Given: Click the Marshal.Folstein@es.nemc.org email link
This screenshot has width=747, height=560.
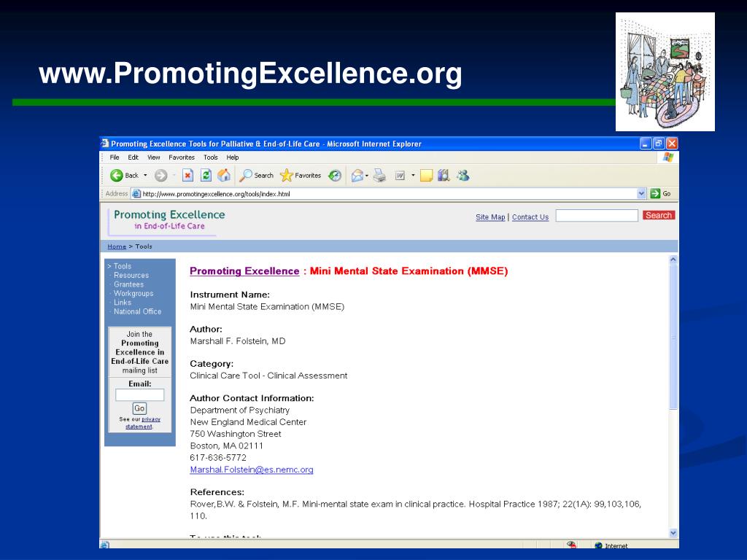Looking at the screenshot, I should click(x=252, y=470).
